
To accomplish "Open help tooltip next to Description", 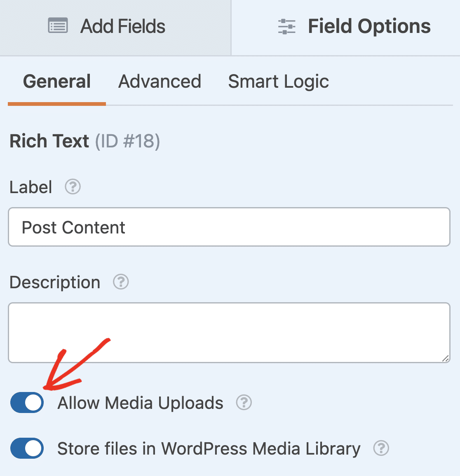I will pyautogui.click(x=121, y=282).
